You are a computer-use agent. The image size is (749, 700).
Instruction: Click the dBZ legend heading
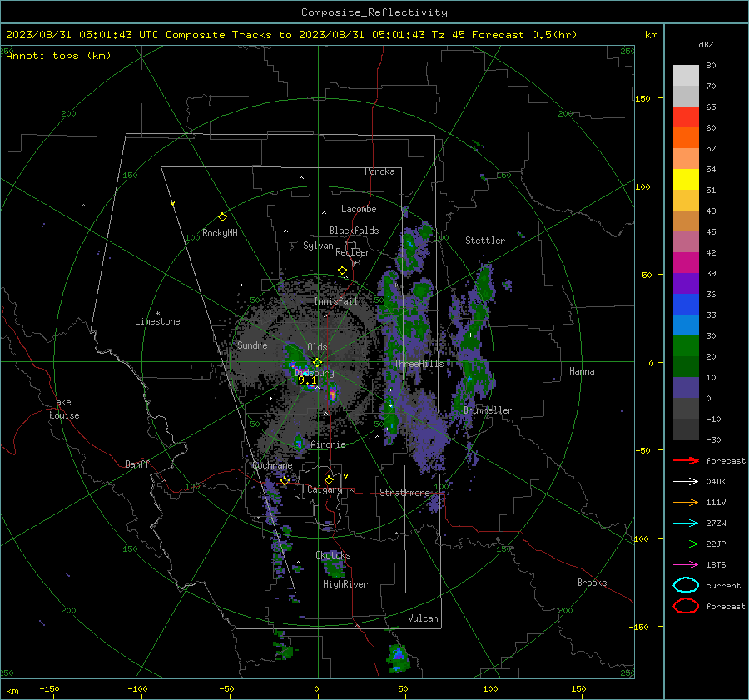click(706, 44)
